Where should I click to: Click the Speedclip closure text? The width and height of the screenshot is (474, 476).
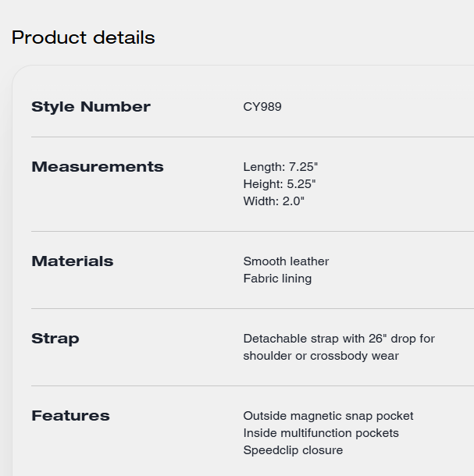(293, 450)
